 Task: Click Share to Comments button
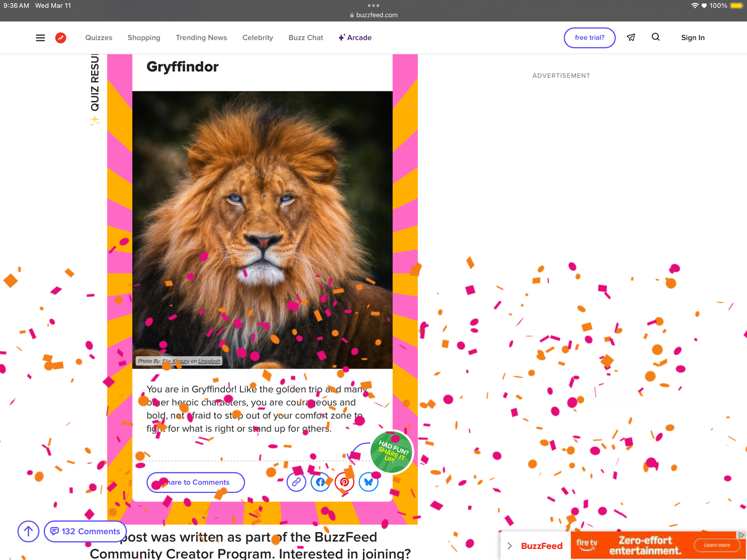196,482
